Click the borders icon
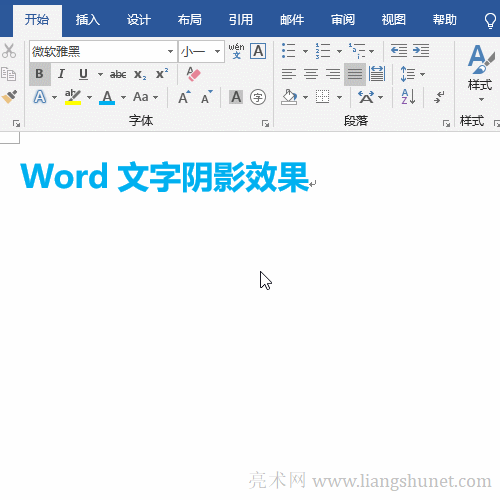 tap(322, 97)
